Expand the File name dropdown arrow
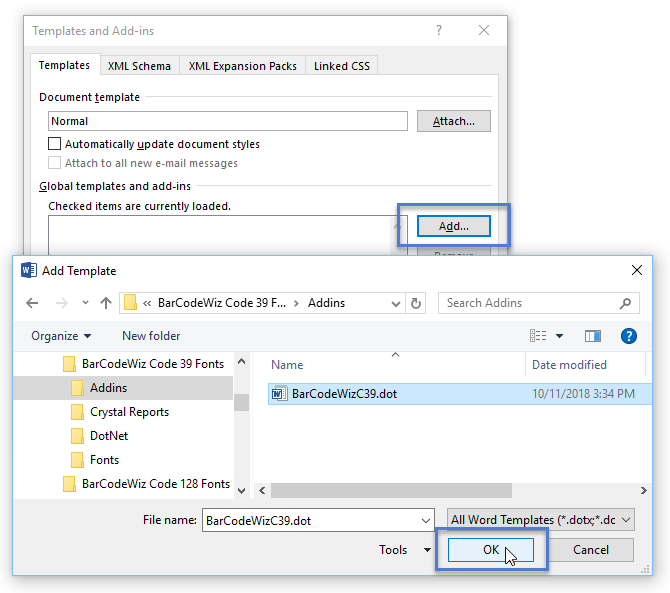The width and height of the screenshot is (670, 593). 426,521
